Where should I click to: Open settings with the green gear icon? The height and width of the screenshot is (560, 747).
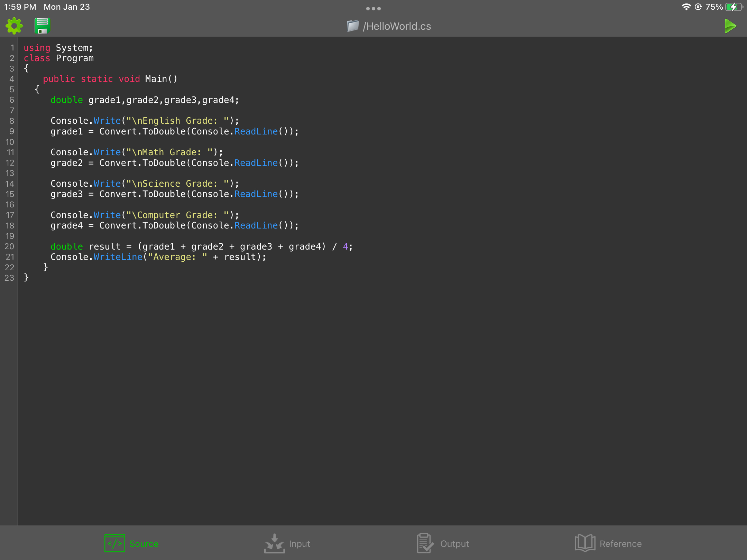pyautogui.click(x=14, y=26)
